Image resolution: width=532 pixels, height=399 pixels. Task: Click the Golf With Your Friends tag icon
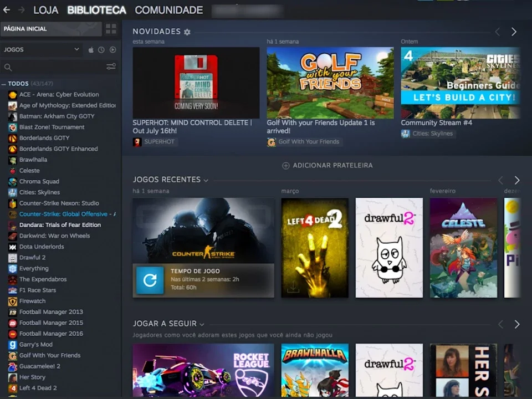pyautogui.click(x=272, y=142)
